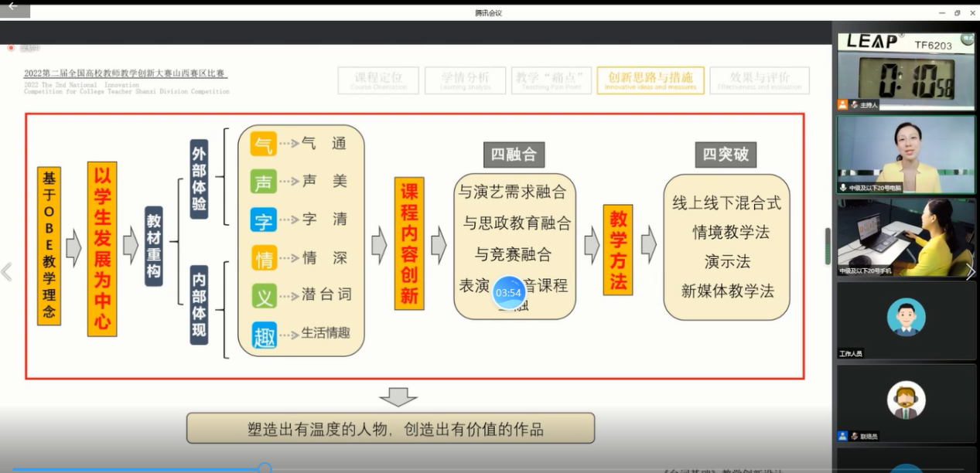This screenshot has height=473, width=980.
Task: Go back using the top-left arrow
Action: tap(12, 6)
